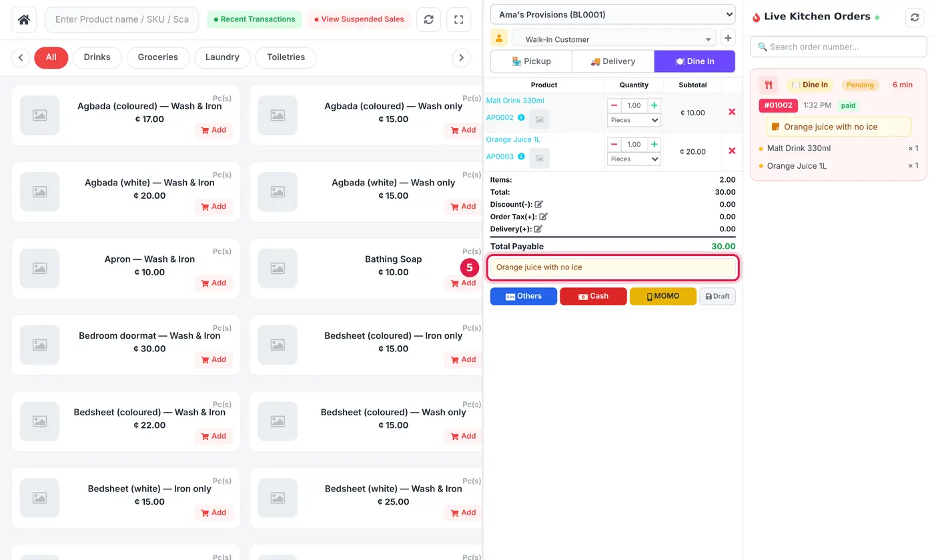Open the Pieces unit dropdown for Malt Drink

[634, 120]
